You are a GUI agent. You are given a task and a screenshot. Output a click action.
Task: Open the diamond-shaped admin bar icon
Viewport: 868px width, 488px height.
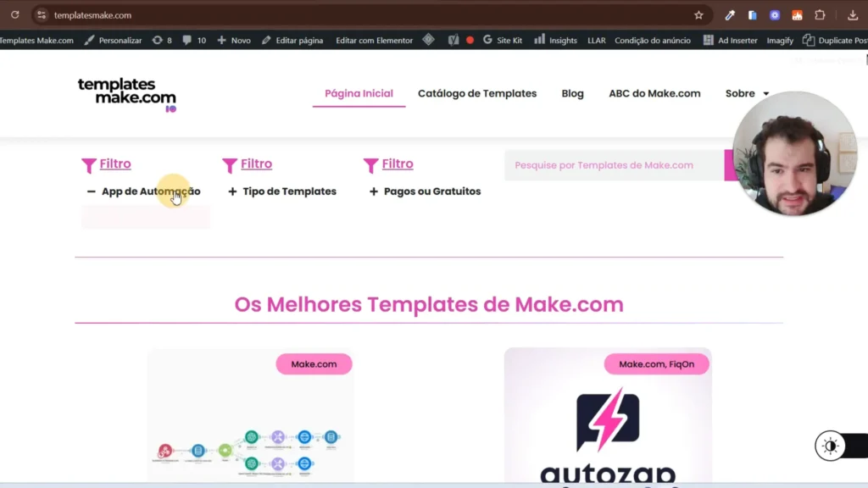(428, 40)
